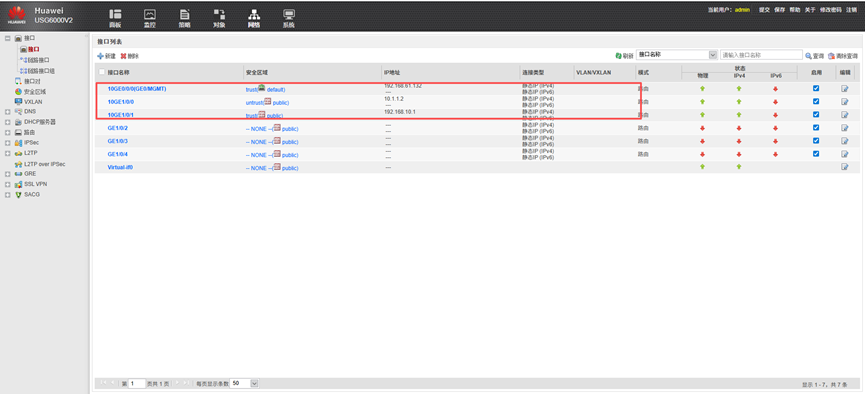Edit the GE1/0/4 interface row

pyautogui.click(x=845, y=154)
